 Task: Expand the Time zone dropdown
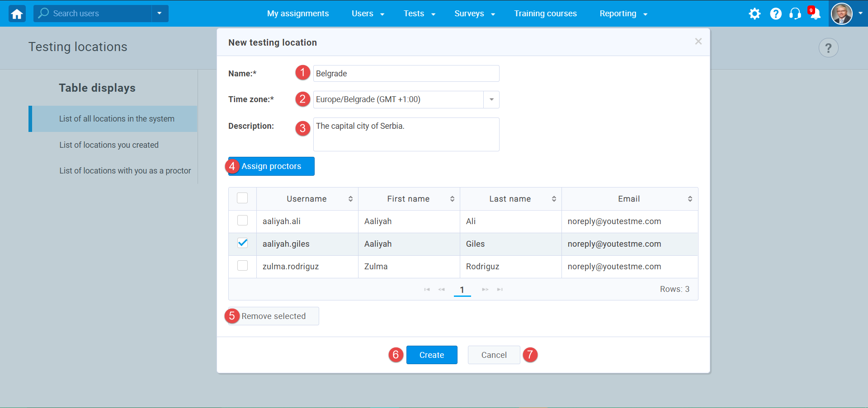(491, 99)
